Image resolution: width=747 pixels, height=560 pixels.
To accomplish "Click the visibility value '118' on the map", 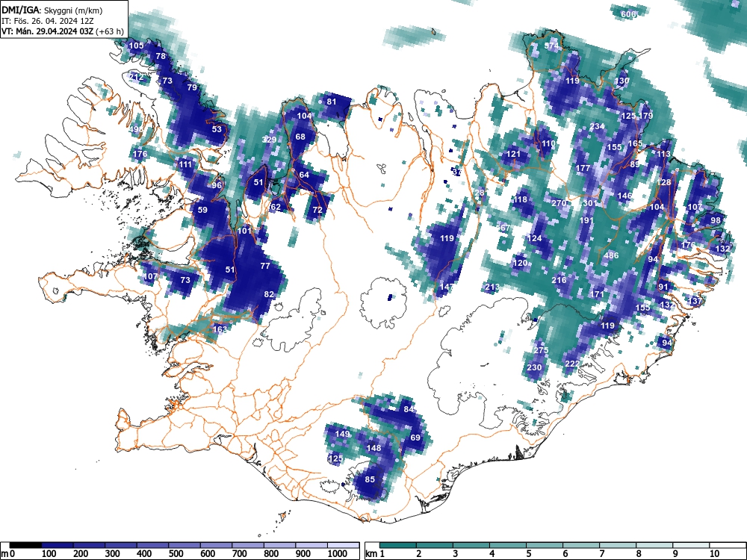I will 520,199.
